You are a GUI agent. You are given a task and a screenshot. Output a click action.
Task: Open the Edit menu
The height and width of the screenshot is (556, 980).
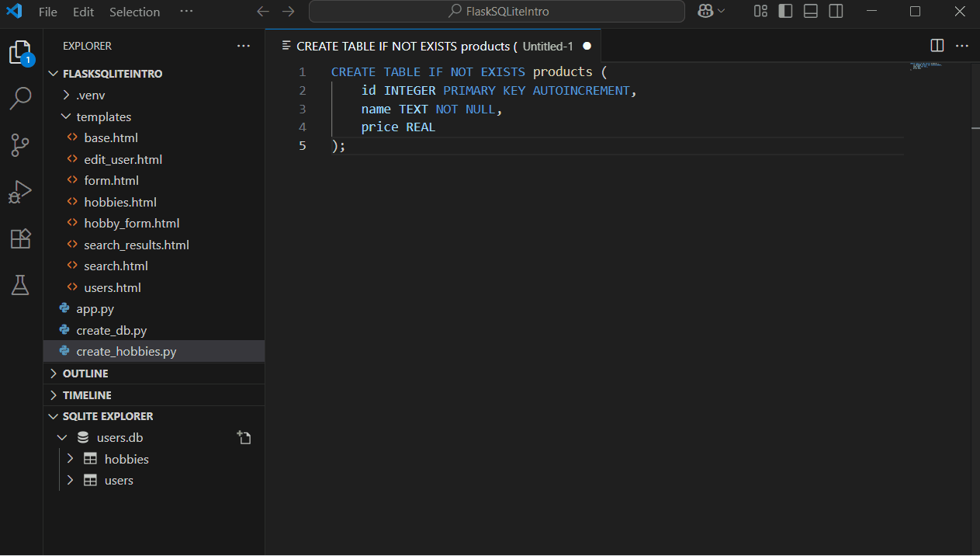83,12
